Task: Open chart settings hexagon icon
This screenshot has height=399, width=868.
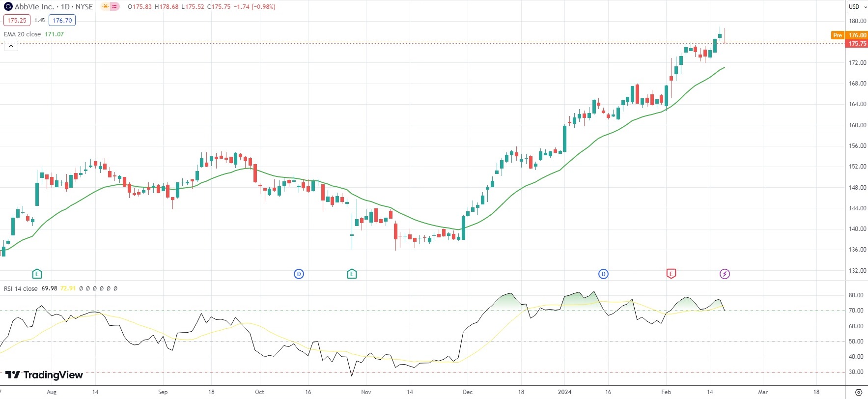Action: [858, 392]
